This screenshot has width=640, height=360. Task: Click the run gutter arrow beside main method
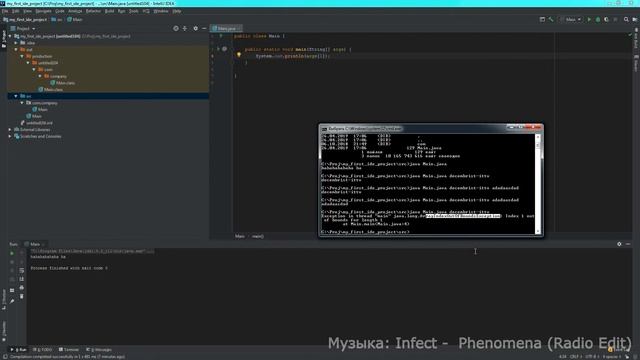pyautogui.click(x=218, y=49)
